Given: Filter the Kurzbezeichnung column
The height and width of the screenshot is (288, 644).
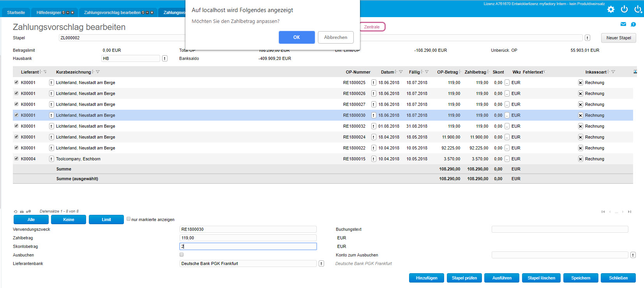Looking at the screenshot, I should (98, 72).
